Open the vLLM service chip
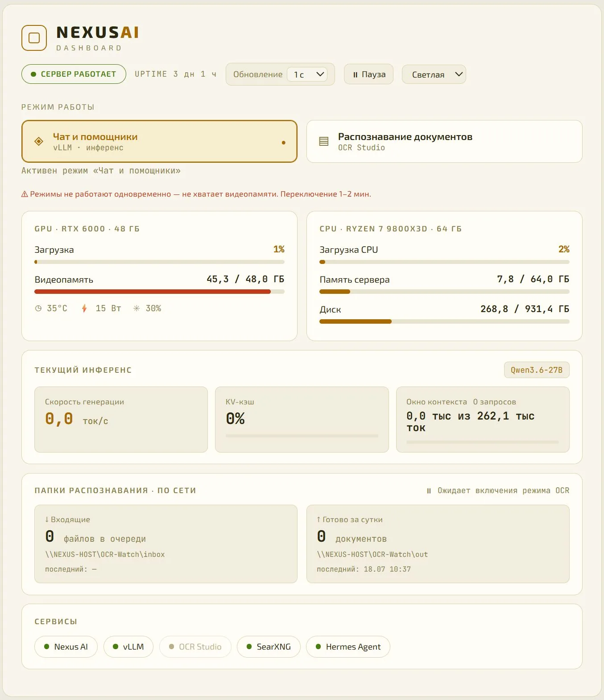Image resolution: width=604 pixels, height=700 pixels. 128,646
